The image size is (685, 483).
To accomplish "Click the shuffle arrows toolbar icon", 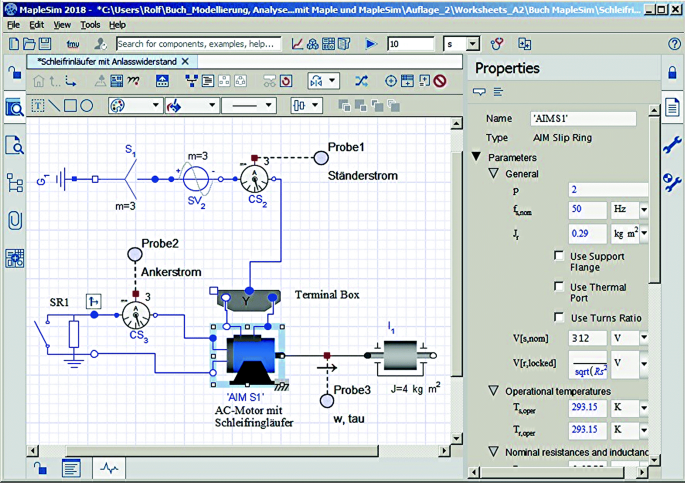I will 361,81.
